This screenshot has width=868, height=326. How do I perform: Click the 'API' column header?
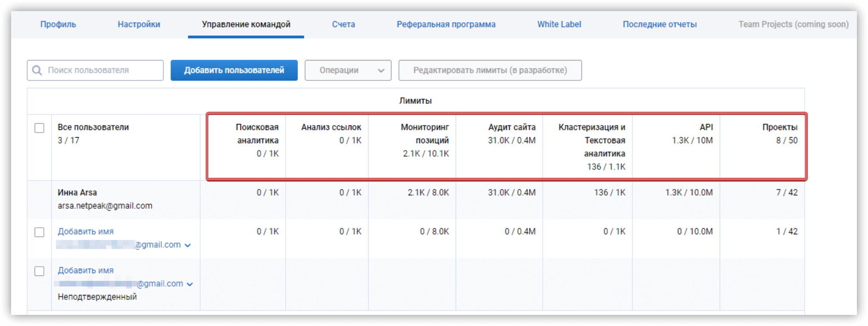[706, 127]
